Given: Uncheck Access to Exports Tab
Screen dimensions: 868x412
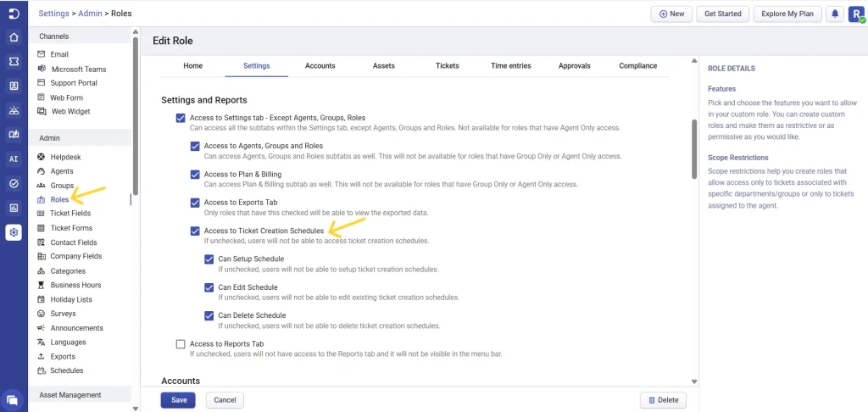Looking at the screenshot, I should 194,203.
